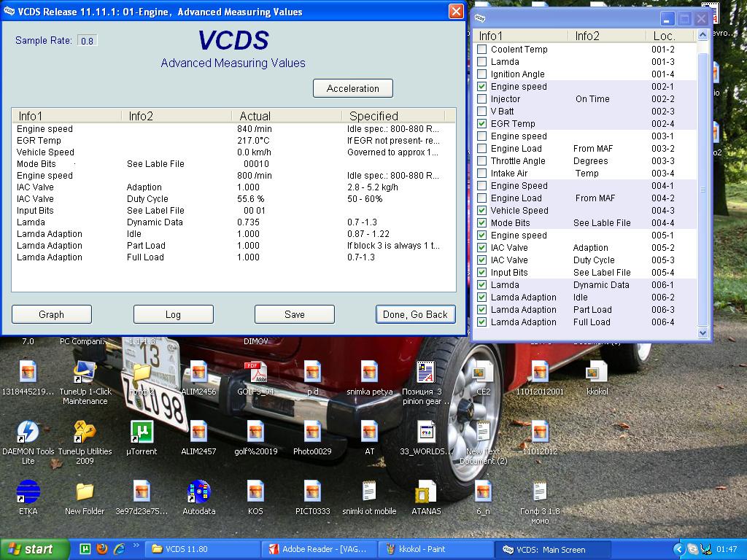Uncheck the EGR Temp measuring value

pyautogui.click(x=482, y=124)
